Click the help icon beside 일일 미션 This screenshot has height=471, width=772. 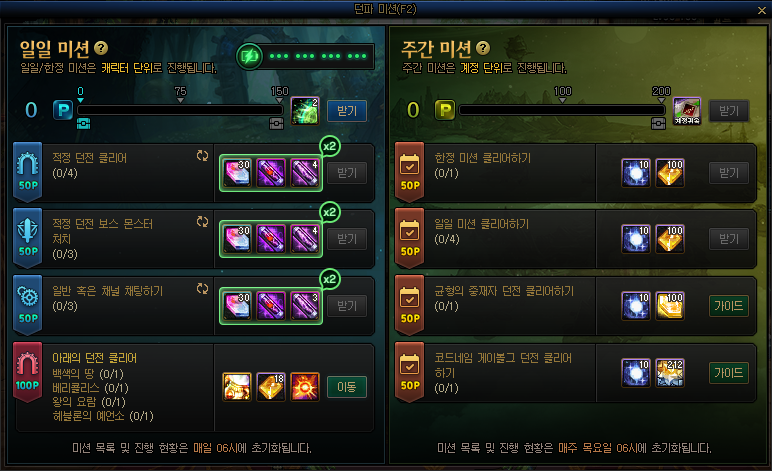coord(101,48)
